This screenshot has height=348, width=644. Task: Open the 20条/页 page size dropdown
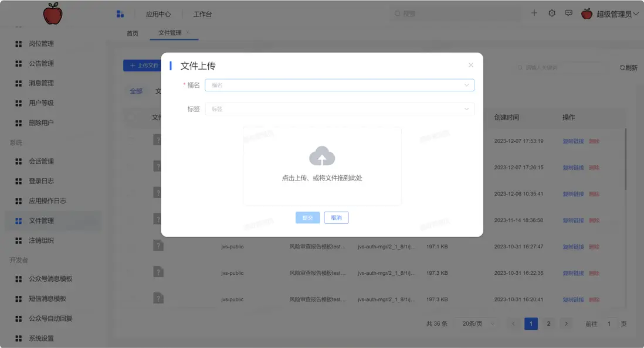pyautogui.click(x=476, y=323)
